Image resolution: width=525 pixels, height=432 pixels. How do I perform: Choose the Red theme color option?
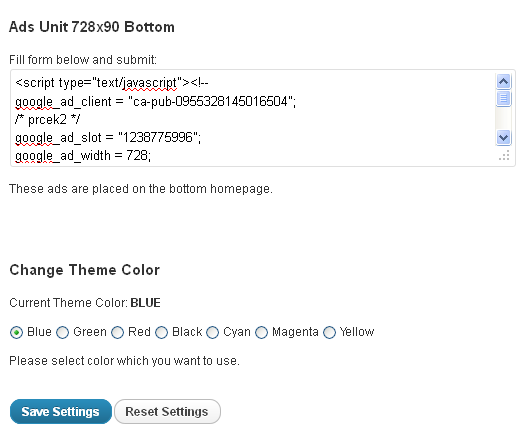coord(117,333)
